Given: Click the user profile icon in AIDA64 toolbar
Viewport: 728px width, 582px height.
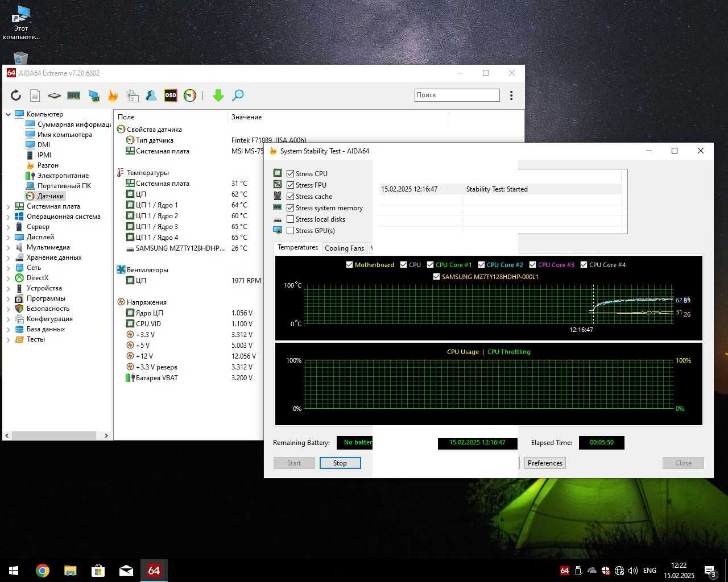Looking at the screenshot, I should coord(151,95).
